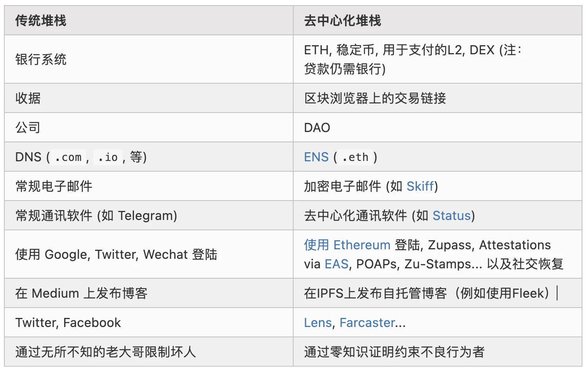Click the 通过零知识证明约束不良行为者 cell
Image resolution: width=588 pixels, height=371 pixels.
[x=394, y=352]
